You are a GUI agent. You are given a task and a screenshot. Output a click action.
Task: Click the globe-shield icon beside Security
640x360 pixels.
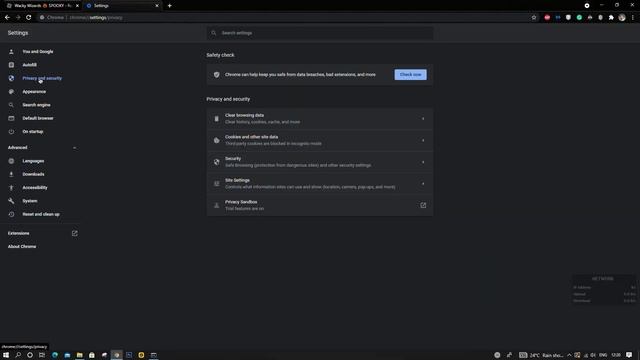click(x=217, y=162)
